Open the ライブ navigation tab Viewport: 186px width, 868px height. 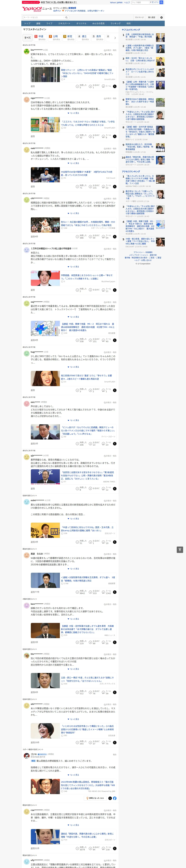pyautogui.click(x=49, y=24)
